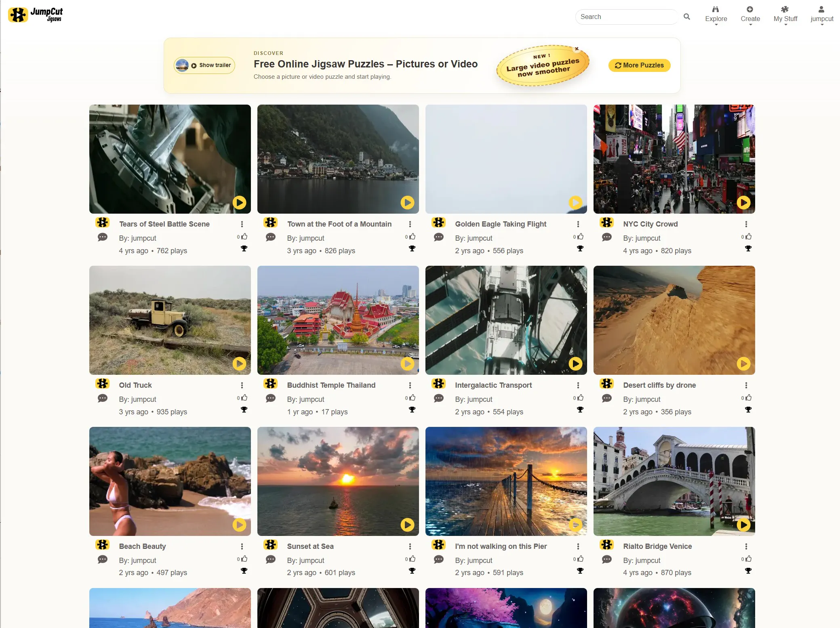Play the Intergalactic Transport video puzzle
The image size is (840, 628).
575,363
